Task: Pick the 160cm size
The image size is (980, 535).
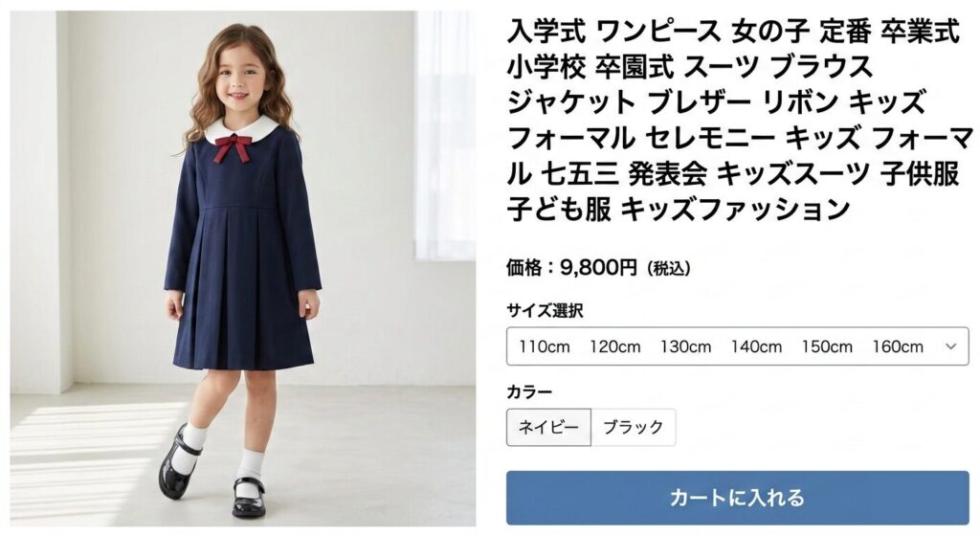Action: [x=898, y=346]
